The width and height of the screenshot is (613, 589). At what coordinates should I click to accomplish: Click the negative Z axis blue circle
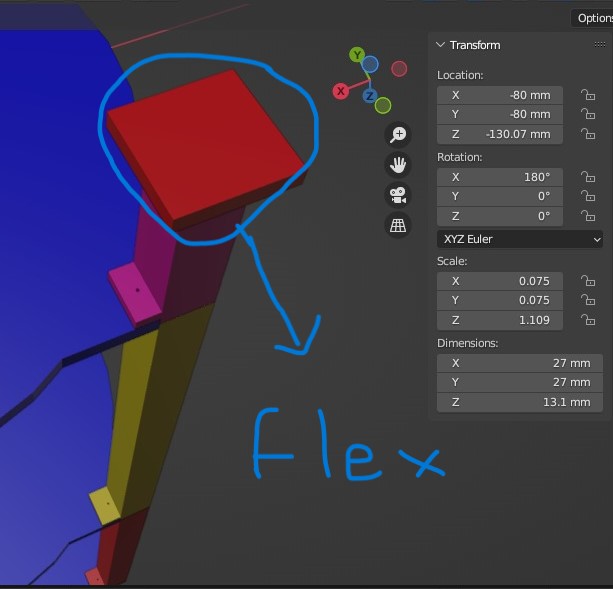pyautogui.click(x=370, y=64)
